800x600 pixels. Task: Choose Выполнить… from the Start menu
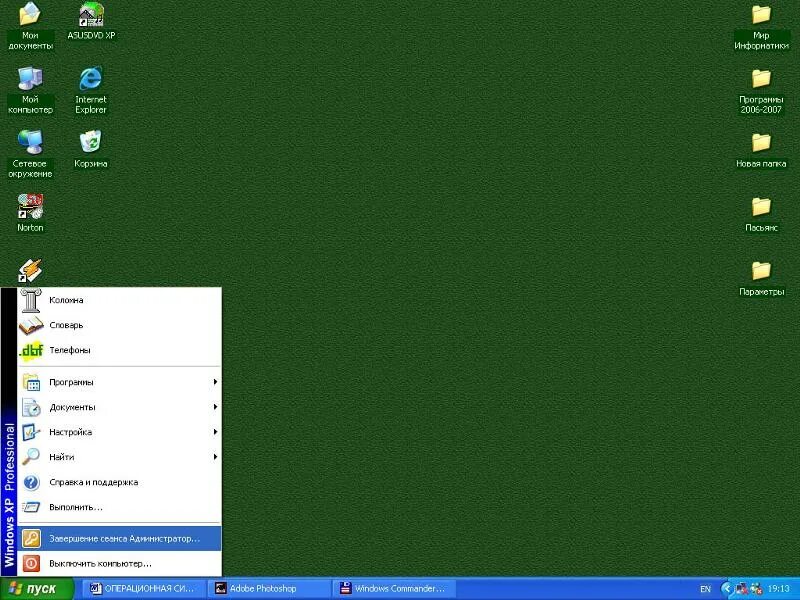tap(119, 507)
